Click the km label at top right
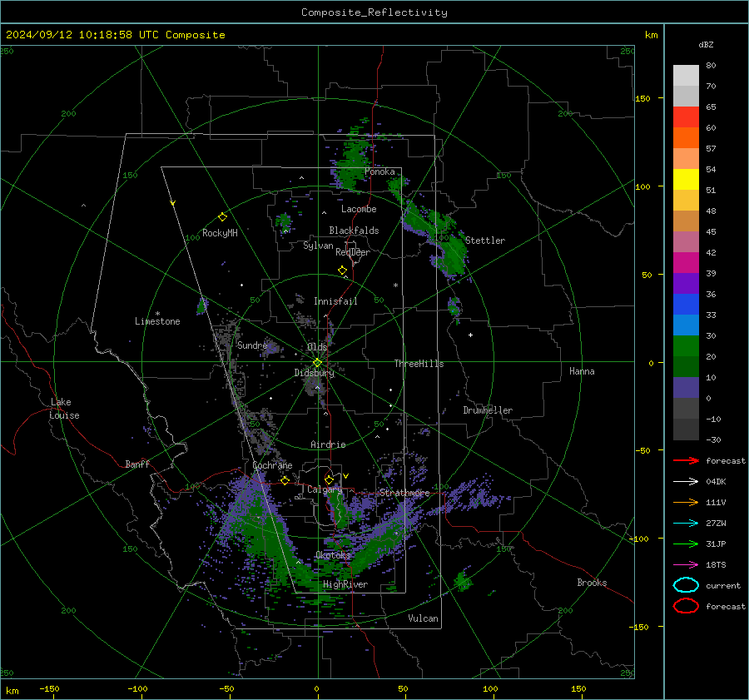 [x=651, y=35]
